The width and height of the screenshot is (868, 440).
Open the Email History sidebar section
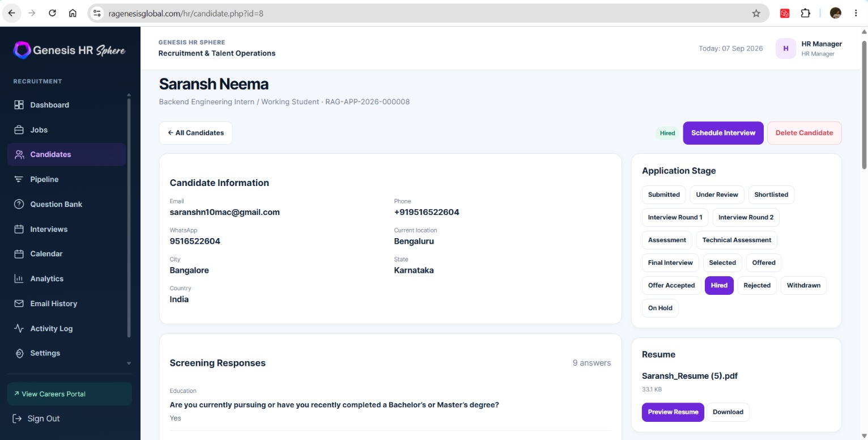tap(67, 303)
